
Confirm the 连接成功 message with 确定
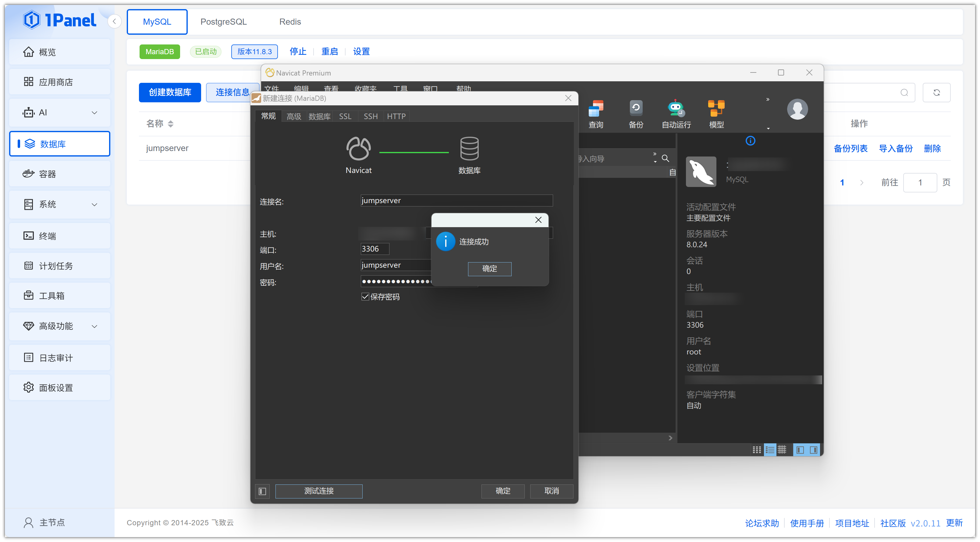(489, 269)
